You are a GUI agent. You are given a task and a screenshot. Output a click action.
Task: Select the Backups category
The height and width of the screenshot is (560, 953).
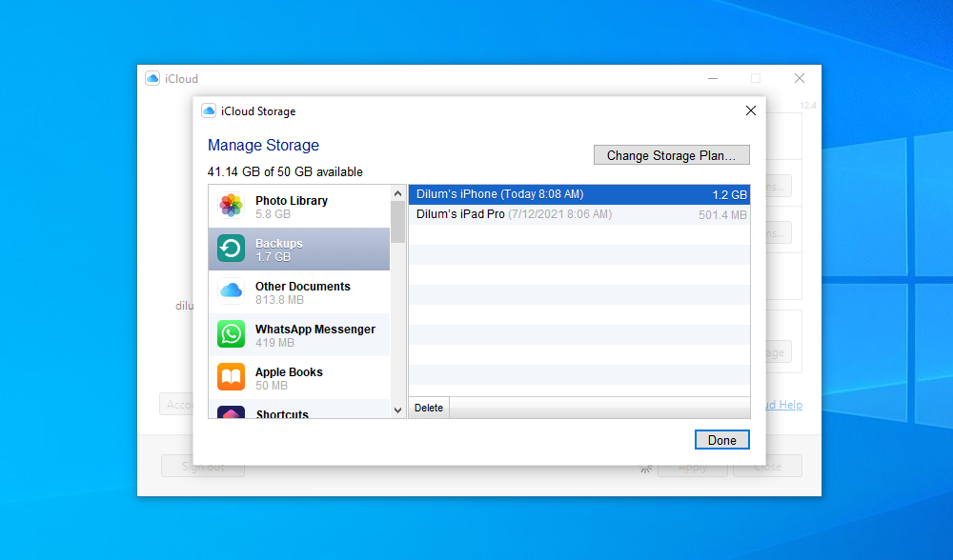pos(299,249)
